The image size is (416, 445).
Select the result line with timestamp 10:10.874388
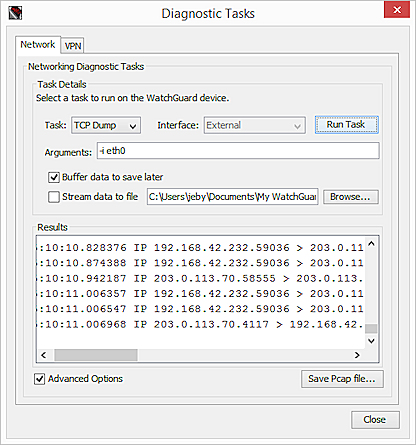[x=201, y=263]
